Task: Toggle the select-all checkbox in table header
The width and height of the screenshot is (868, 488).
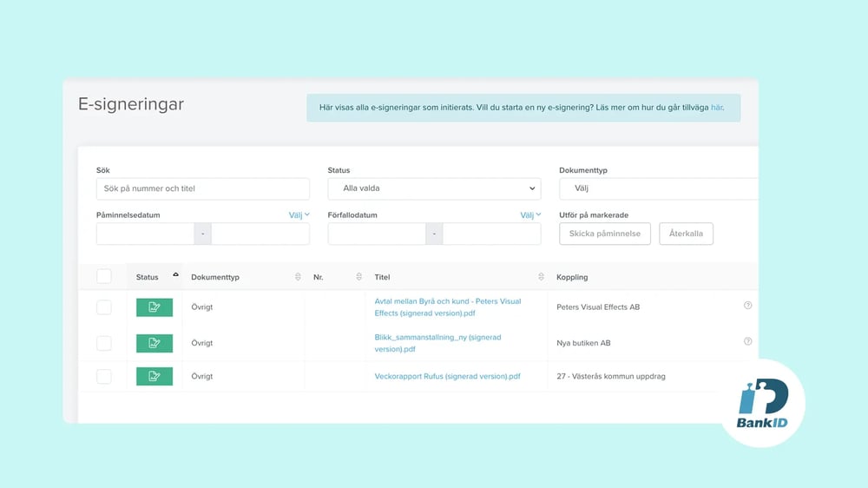Action: point(104,276)
